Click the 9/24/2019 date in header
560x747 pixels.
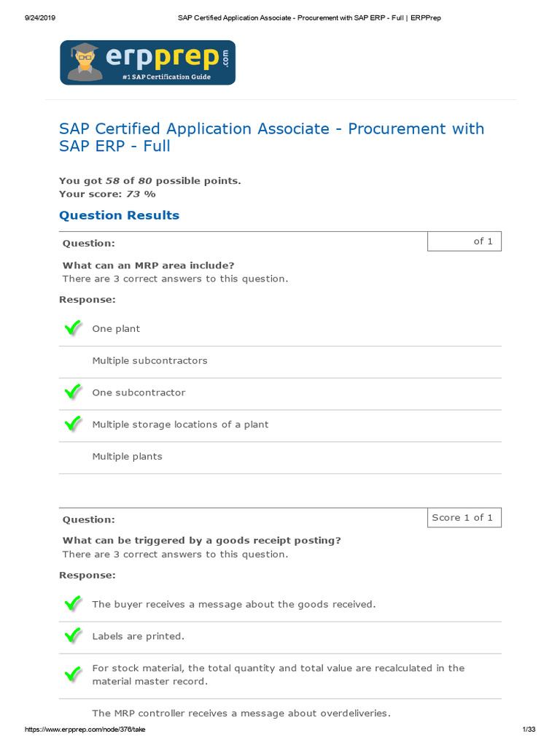[x=41, y=18]
